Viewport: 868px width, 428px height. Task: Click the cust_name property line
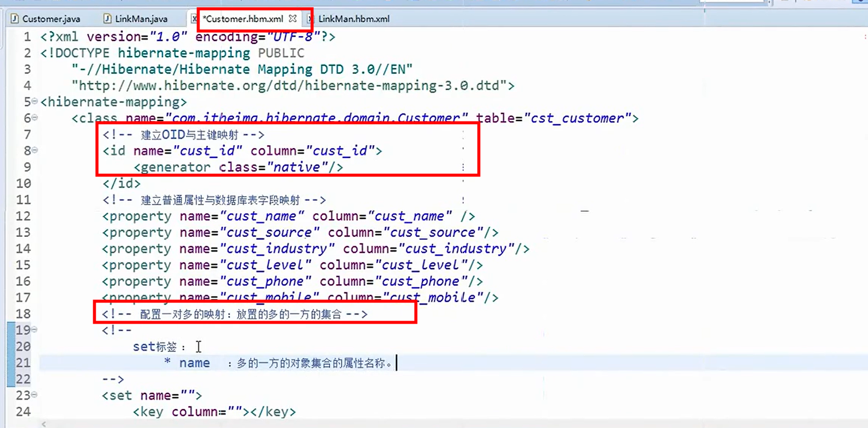tap(289, 216)
